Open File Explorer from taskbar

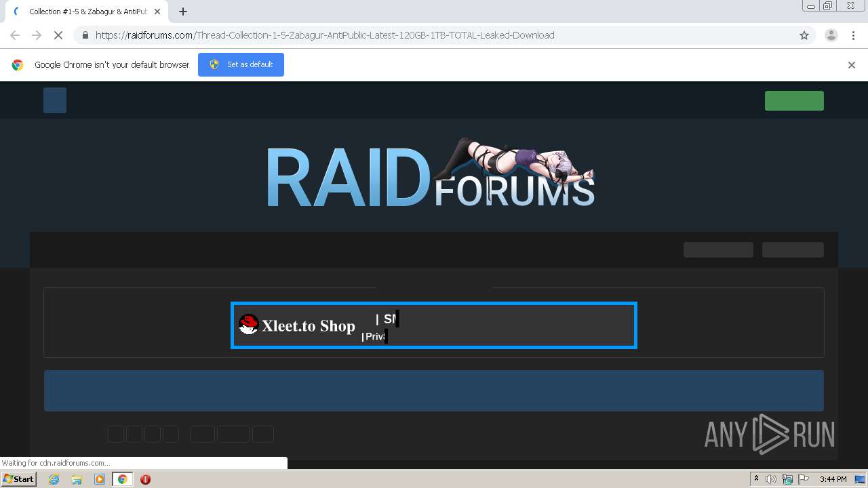[x=77, y=479]
